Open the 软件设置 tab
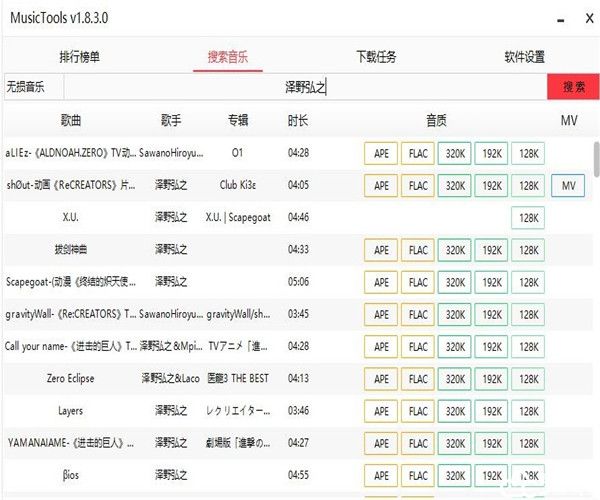The image size is (600, 500). 524,57
